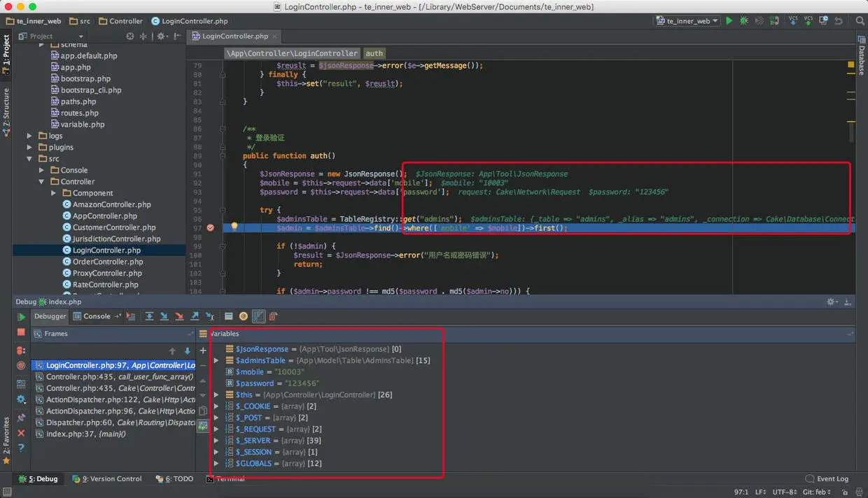
Task: Toggle the breakpoint on line 97
Action: coord(211,227)
